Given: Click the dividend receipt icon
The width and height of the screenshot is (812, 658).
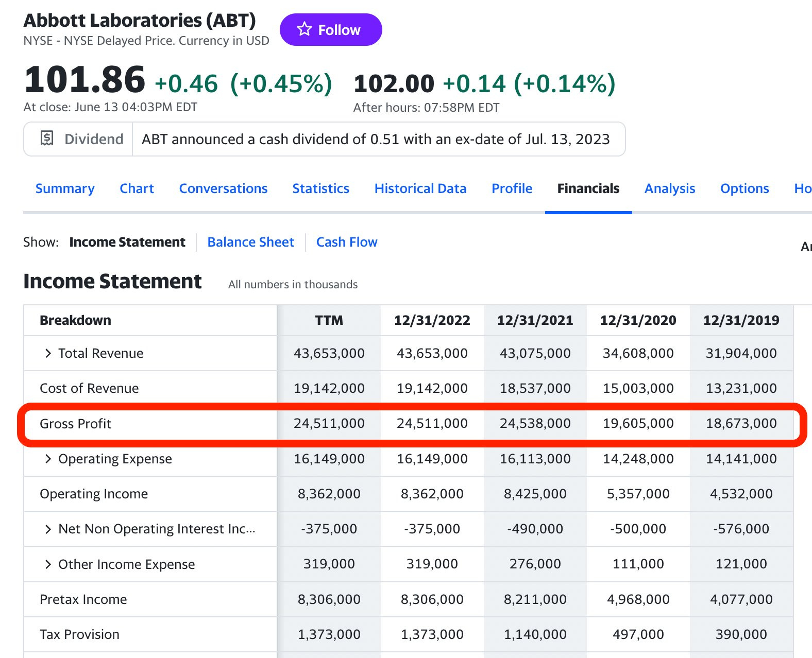Looking at the screenshot, I should [x=47, y=138].
